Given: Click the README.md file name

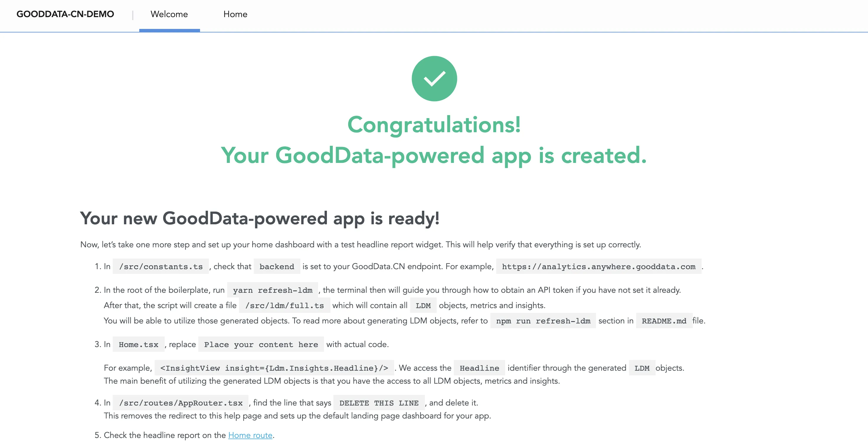Looking at the screenshot, I should (664, 321).
